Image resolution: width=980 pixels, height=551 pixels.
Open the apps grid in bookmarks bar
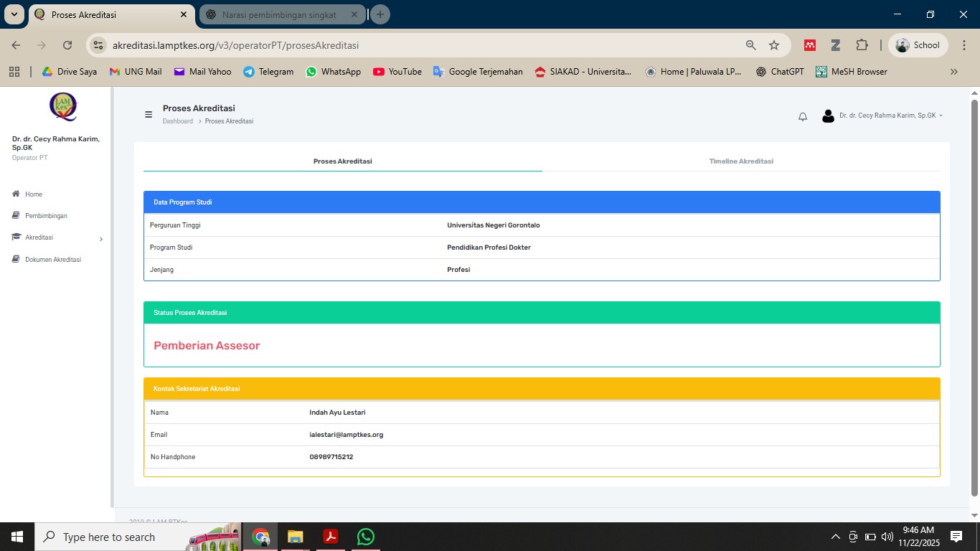14,72
